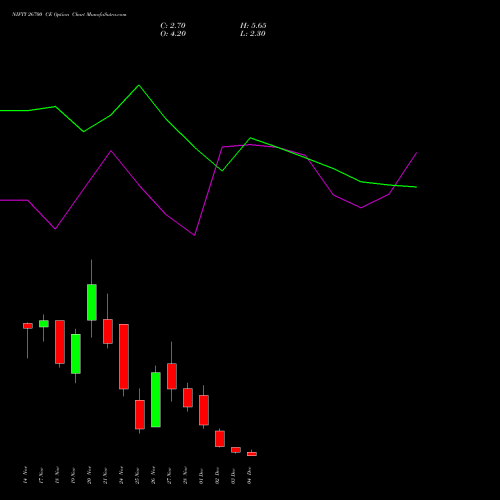The height and width of the screenshot is (500, 500).
Task: Select the tiny red candle for 03 Dec
Action: (236, 450)
